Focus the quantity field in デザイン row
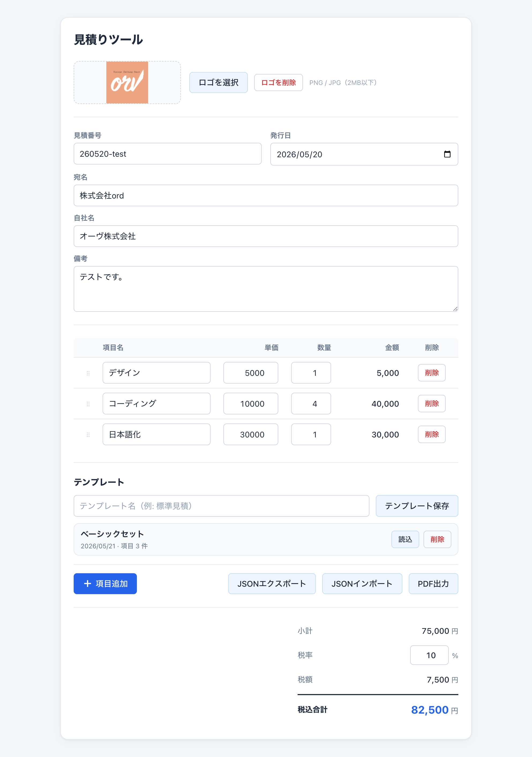The image size is (532, 757). pos(311,373)
